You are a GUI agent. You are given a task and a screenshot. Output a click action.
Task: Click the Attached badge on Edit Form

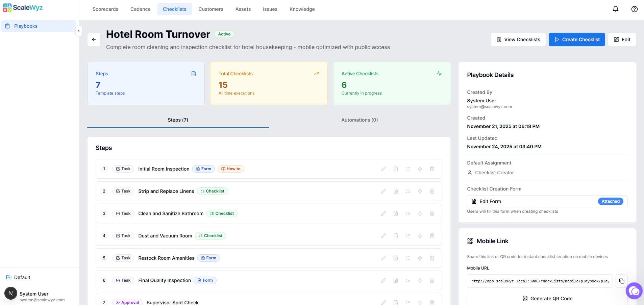point(610,201)
